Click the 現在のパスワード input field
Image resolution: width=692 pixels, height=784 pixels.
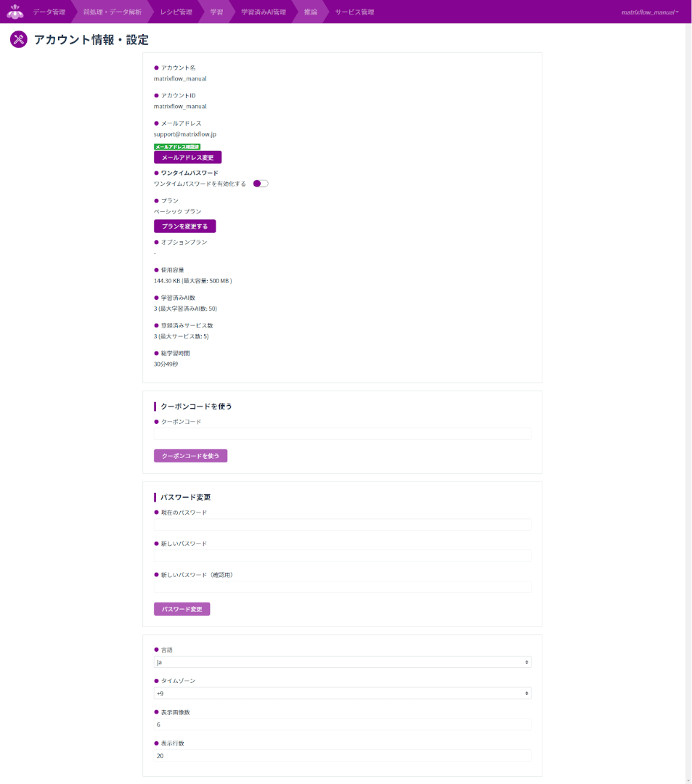pos(343,525)
